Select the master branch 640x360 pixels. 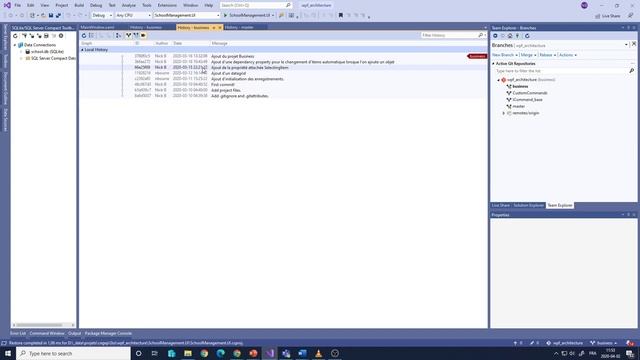click(x=518, y=106)
